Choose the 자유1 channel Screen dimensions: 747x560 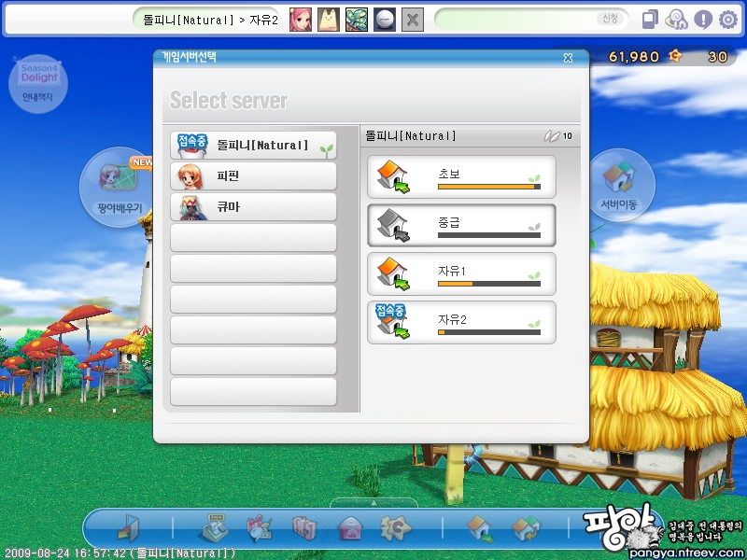click(461, 273)
